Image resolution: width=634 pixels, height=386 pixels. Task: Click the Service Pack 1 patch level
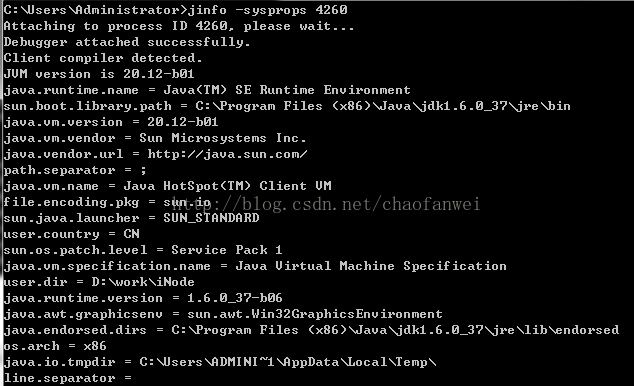point(226,250)
